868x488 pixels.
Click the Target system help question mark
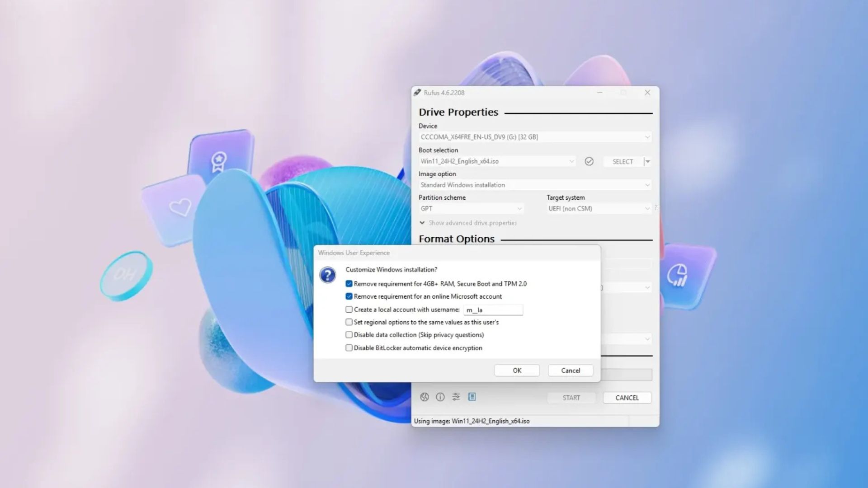656,208
